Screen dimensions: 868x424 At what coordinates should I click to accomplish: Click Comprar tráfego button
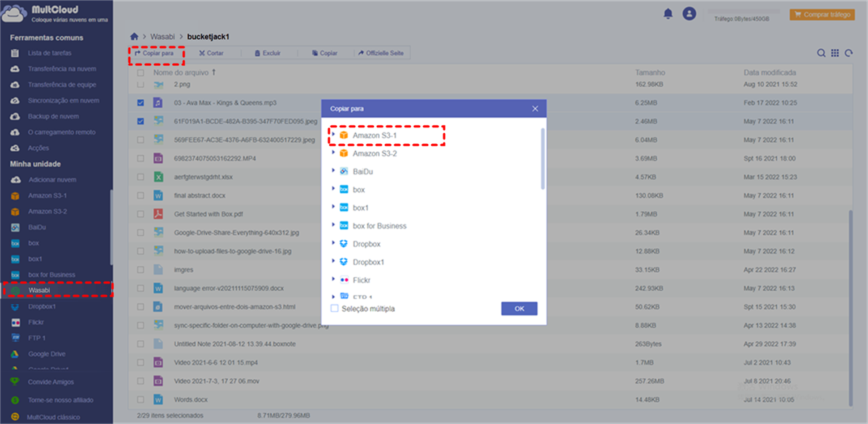pyautogui.click(x=822, y=14)
